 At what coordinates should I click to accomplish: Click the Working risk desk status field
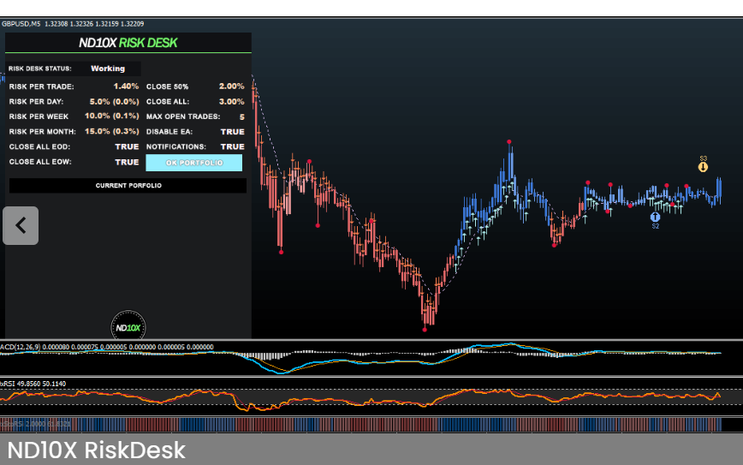coord(108,68)
